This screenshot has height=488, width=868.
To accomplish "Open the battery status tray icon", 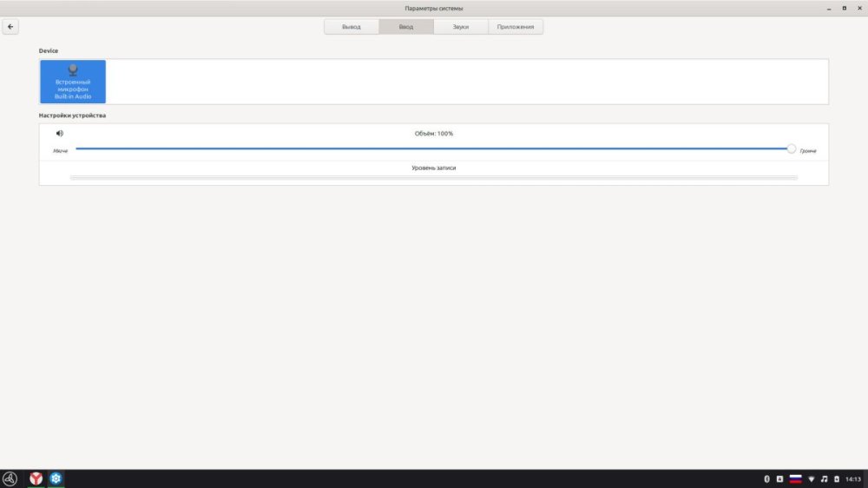I will pyautogui.click(x=837, y=479).
